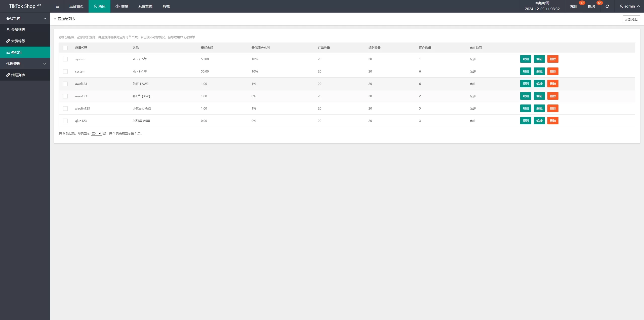
Task: Open the admin user menu
Action: (x=629, y=6)
